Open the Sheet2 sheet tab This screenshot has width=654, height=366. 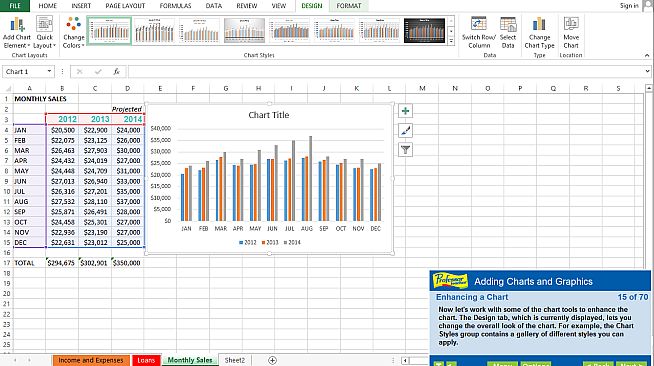click(x=235, y=360)
